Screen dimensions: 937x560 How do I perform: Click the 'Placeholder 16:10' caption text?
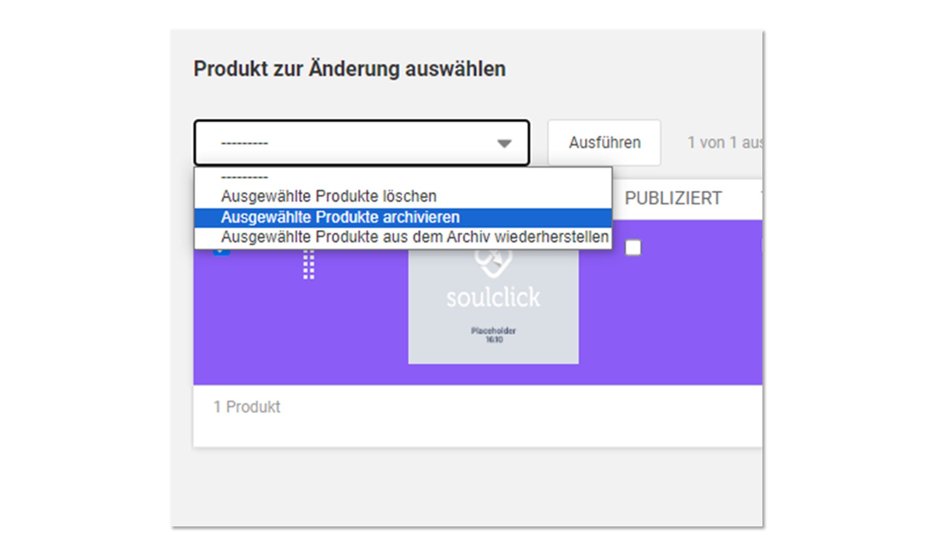click(493, 335)
